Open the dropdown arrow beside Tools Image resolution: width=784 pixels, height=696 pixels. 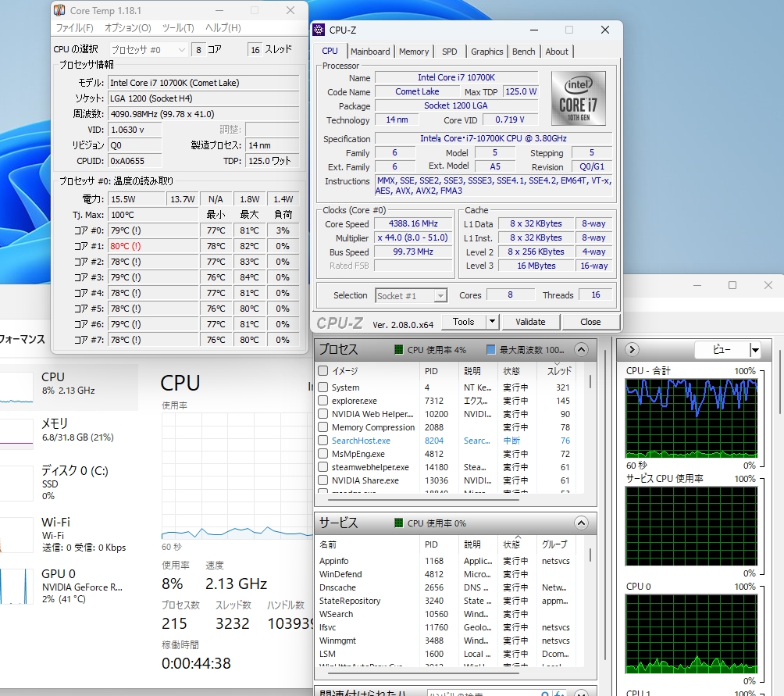coord(492,322)
